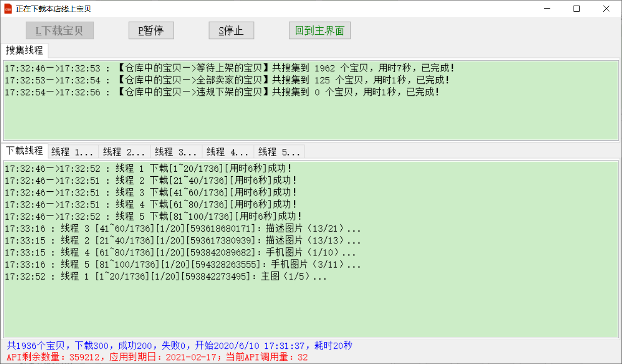Stop the download with S停止 button
This screenshot has height=364, width=622.
(231, 31)
